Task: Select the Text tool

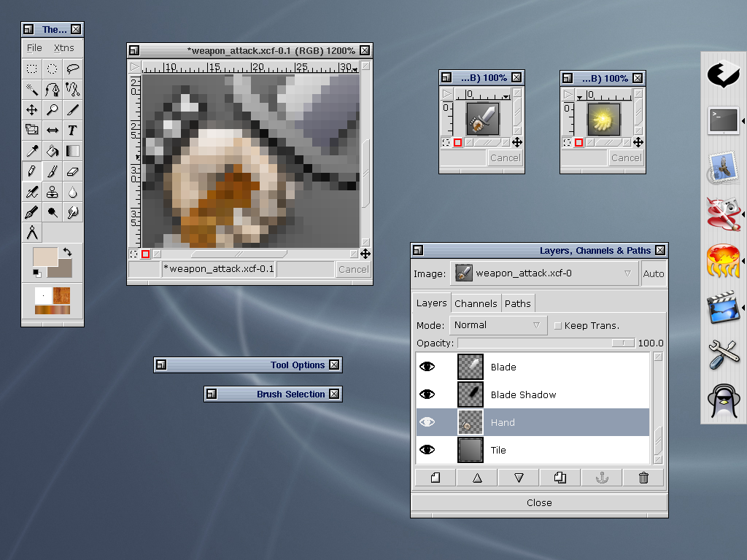Action: click(72, 131)
